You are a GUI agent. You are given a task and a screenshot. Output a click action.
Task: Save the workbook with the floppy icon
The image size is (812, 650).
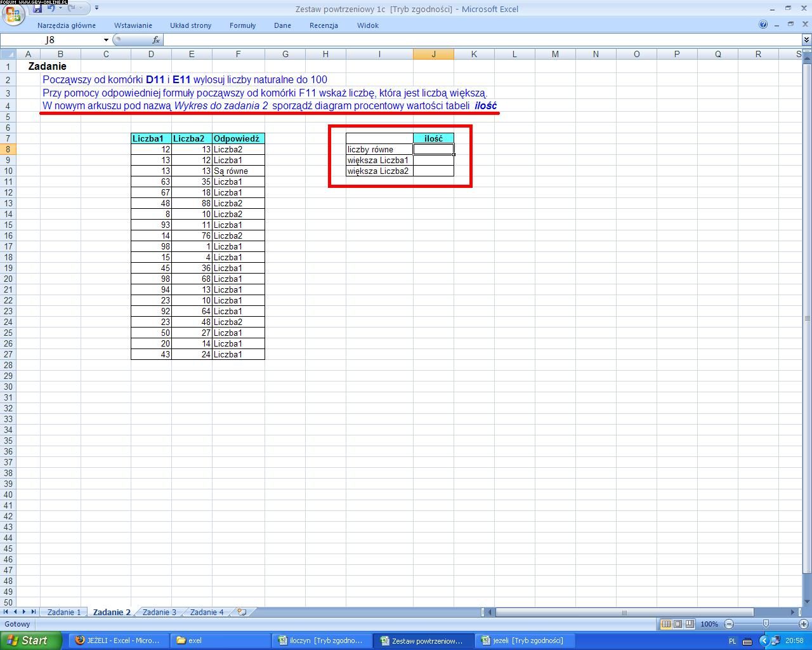[38, 9]
